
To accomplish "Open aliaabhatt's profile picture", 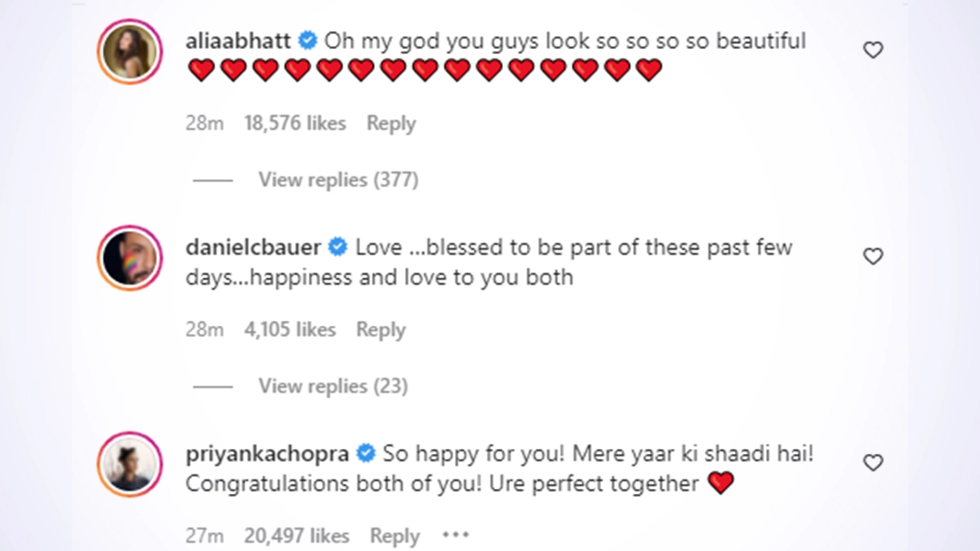I will 130,51.
